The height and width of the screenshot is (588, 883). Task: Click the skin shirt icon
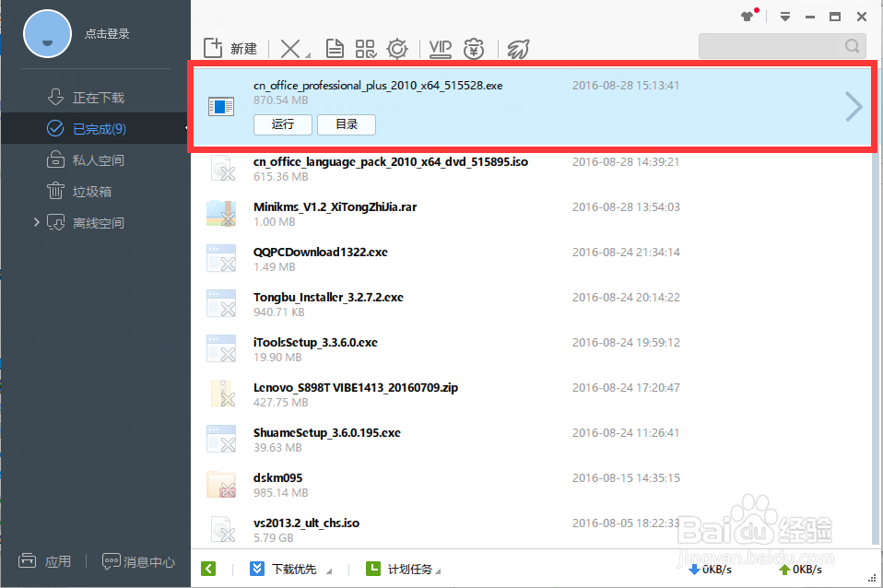(x=748, y=17)
